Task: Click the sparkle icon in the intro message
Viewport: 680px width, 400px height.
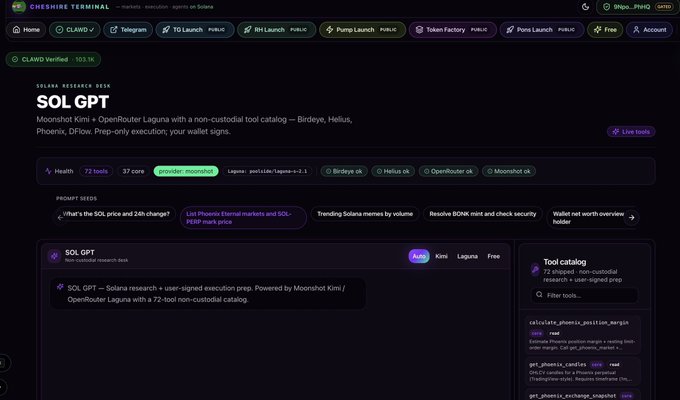Action: tap(60, 287)
